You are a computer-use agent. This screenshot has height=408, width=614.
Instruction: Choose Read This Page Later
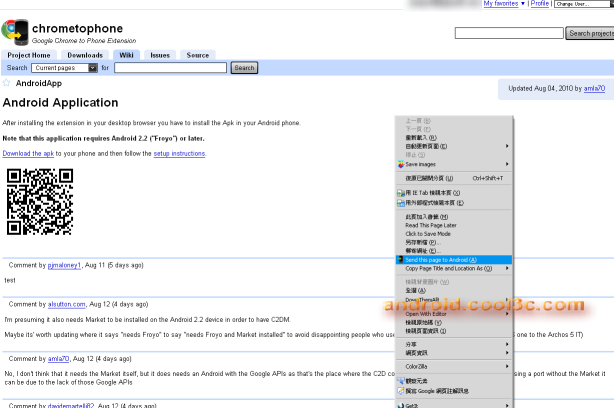(453, 225)
